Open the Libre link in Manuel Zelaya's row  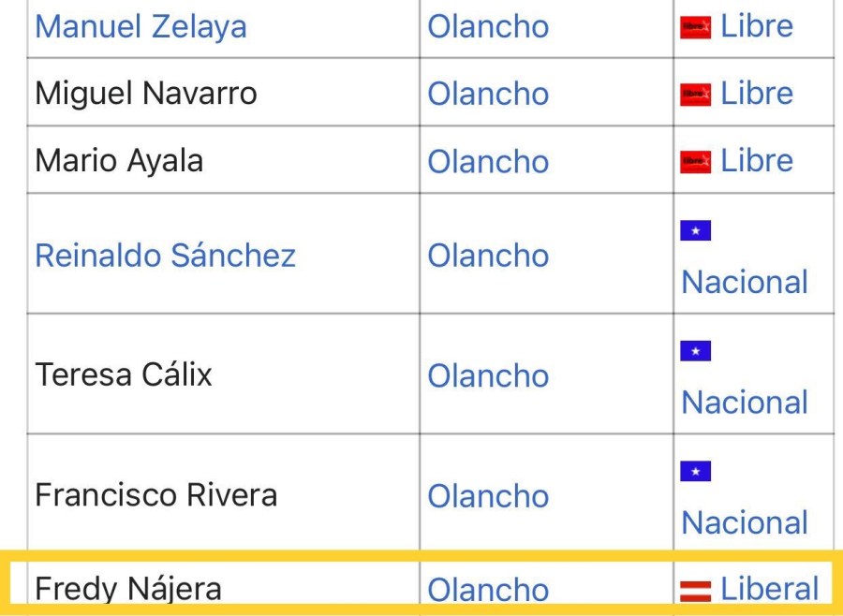tap(756, 26)
